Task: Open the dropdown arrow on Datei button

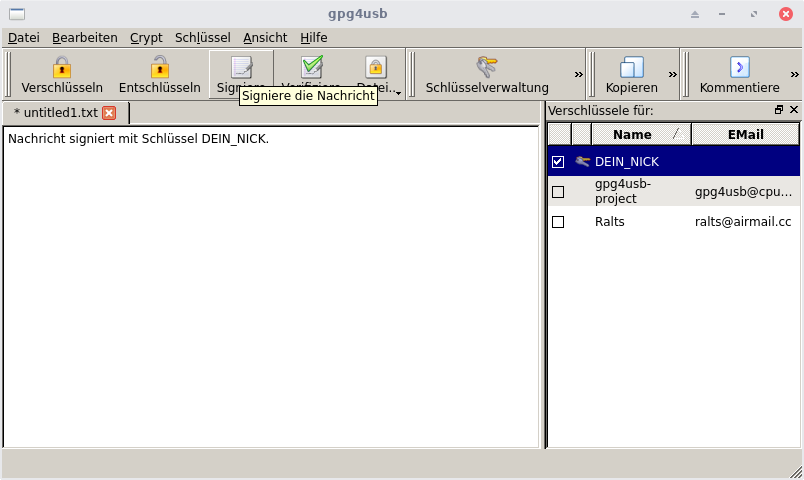Action: (x=398, y=93)
